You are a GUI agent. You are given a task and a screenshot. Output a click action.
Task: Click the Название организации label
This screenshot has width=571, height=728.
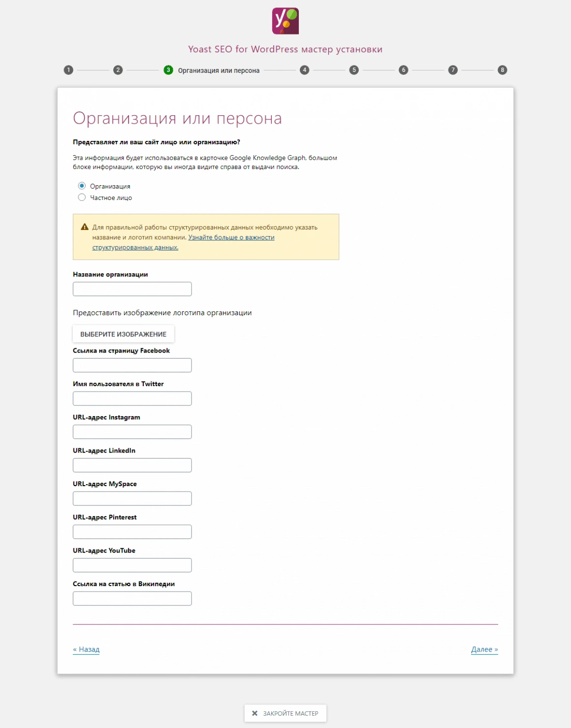pos(110,274)
